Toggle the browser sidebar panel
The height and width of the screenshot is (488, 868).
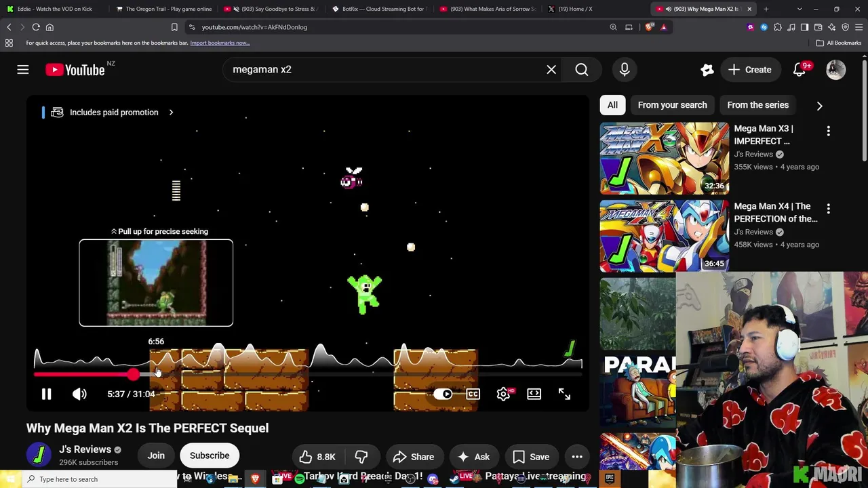804,27
